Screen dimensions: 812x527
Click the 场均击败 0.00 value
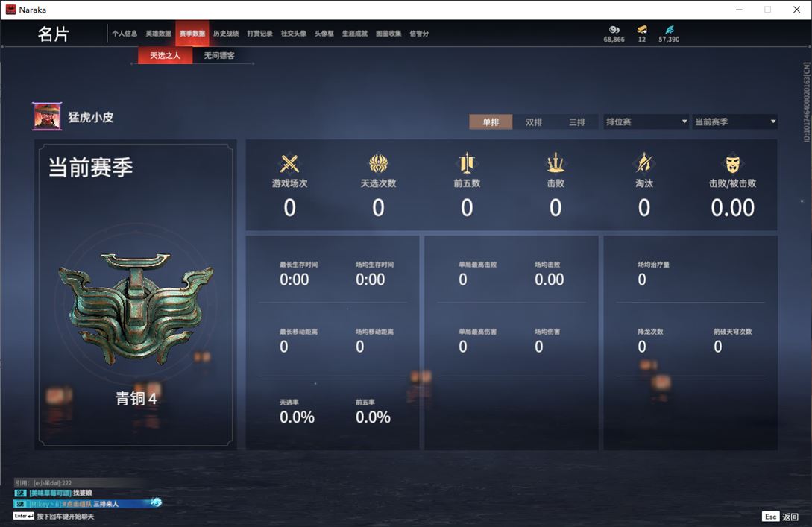[550, 280]
